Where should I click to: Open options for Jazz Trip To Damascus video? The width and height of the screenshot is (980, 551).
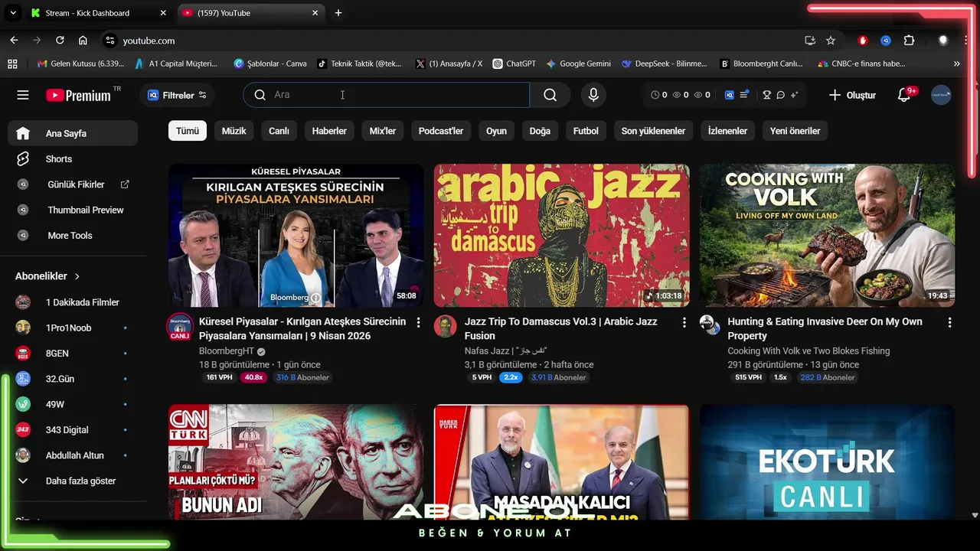coord(684,323)
